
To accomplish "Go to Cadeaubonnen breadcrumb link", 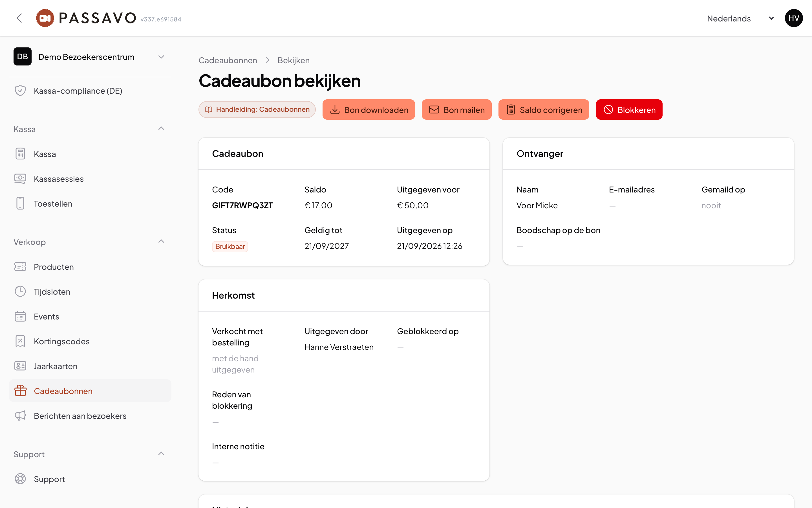I will tap(228, 60).
